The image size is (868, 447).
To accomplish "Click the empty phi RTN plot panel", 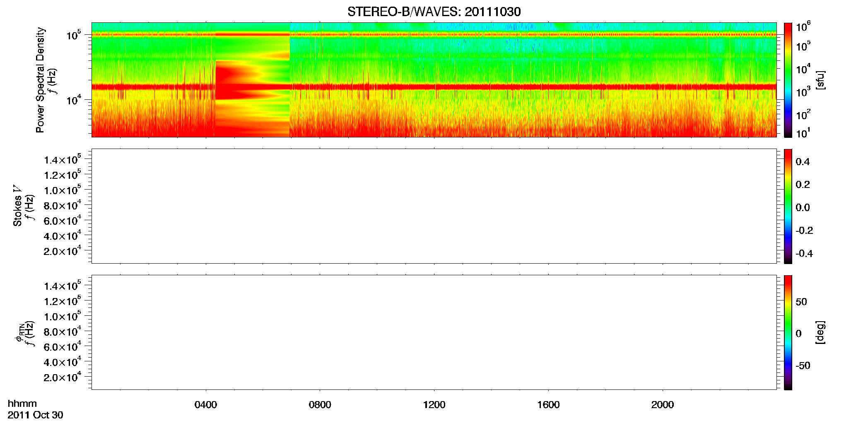I will pyautogui.click(x=434, y=332).
